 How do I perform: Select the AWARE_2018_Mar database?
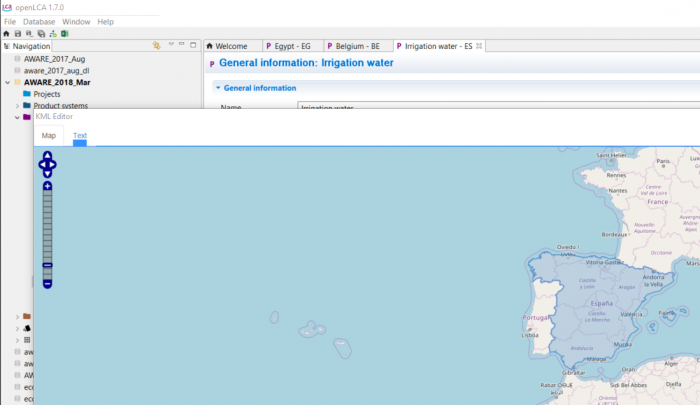57,82
